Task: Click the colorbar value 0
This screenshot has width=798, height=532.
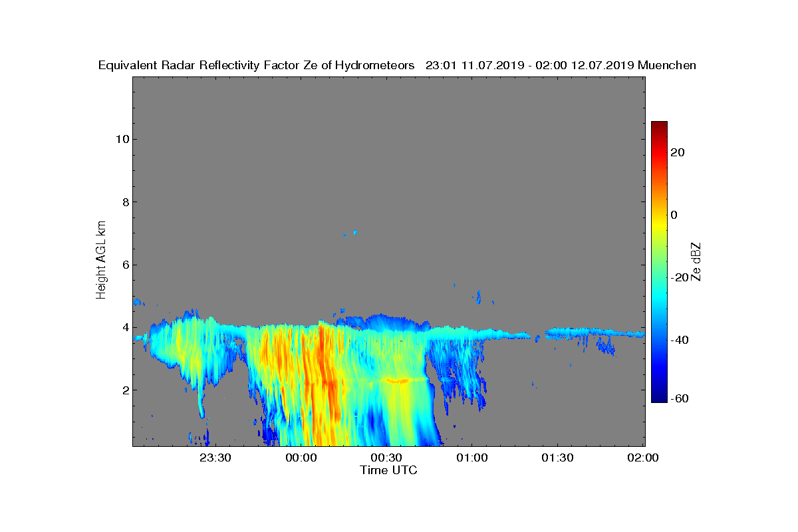Action: pyautogui.click(x=675, y=215)
